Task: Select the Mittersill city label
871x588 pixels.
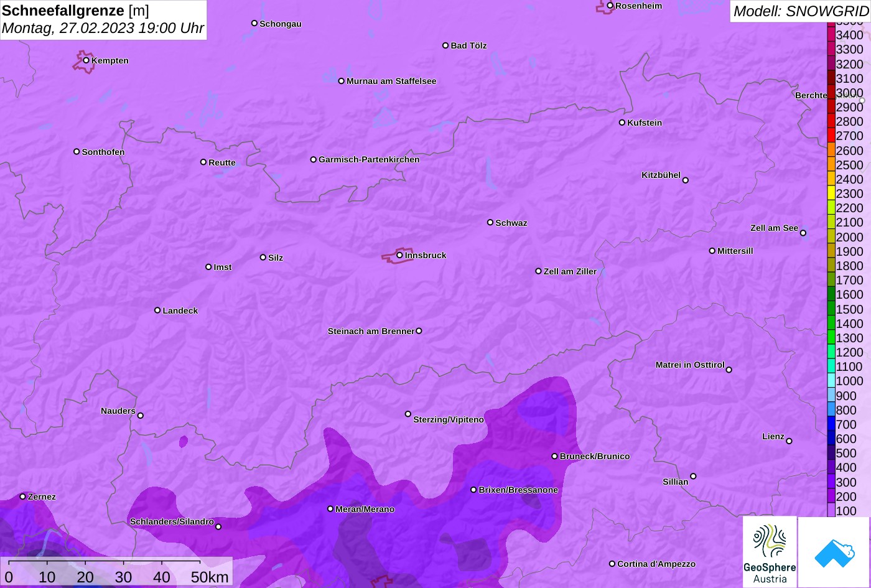Action: [735, 251]
